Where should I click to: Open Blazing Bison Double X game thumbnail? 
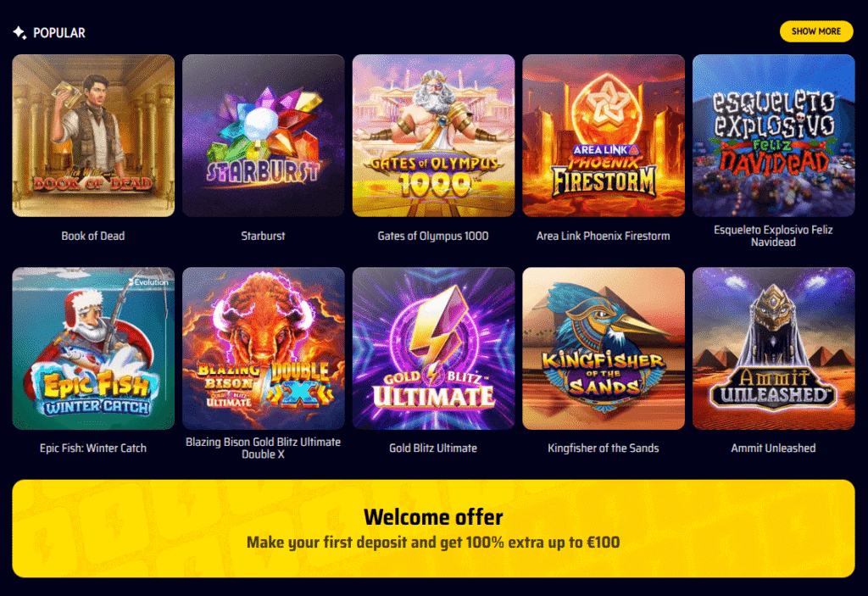click(263, 348)
